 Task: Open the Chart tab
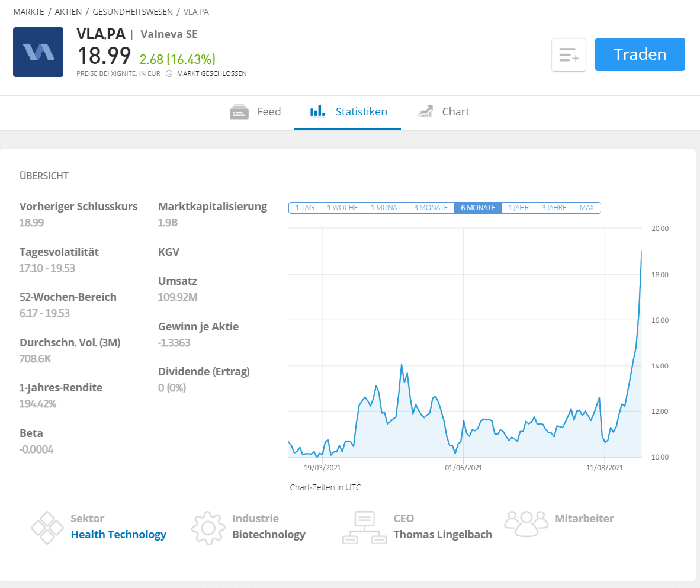444,111
